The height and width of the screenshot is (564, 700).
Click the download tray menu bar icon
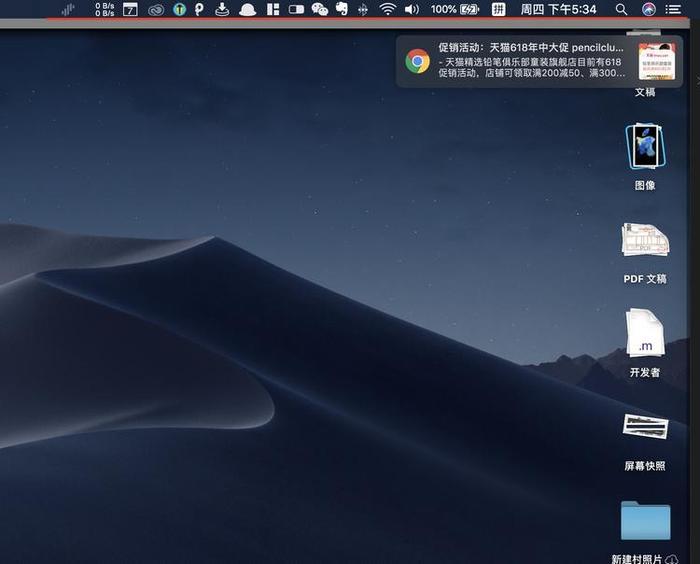pyautogui.click(x=222, y=9)
